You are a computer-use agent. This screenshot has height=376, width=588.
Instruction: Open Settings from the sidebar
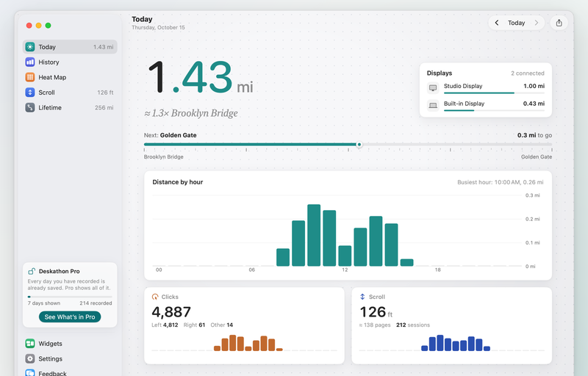tap(70, 359)
